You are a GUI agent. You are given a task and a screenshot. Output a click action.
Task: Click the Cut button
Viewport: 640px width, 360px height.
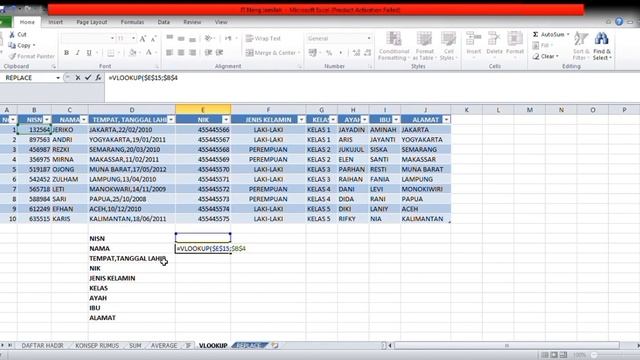(x=18, y=35)
